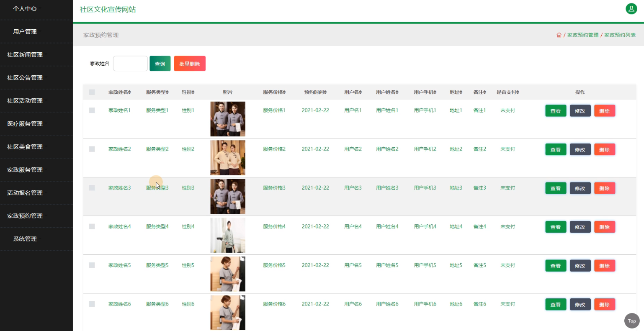
Task: Click 查看 for 家政姓名6 row
Action: tap(556, 304)
